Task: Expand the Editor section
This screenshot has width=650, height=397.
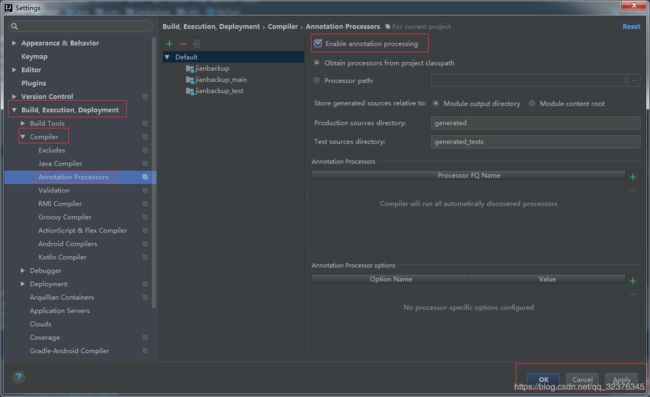Action: [14, 70]
